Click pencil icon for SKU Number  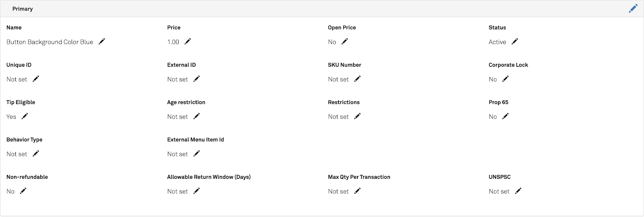(357, 79)
